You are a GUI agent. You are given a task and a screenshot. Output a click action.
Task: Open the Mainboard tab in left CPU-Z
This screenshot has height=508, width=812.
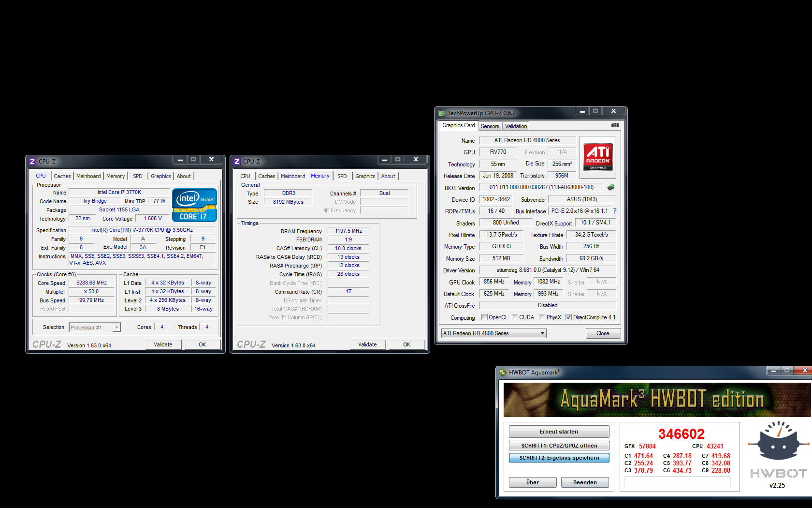88,176
